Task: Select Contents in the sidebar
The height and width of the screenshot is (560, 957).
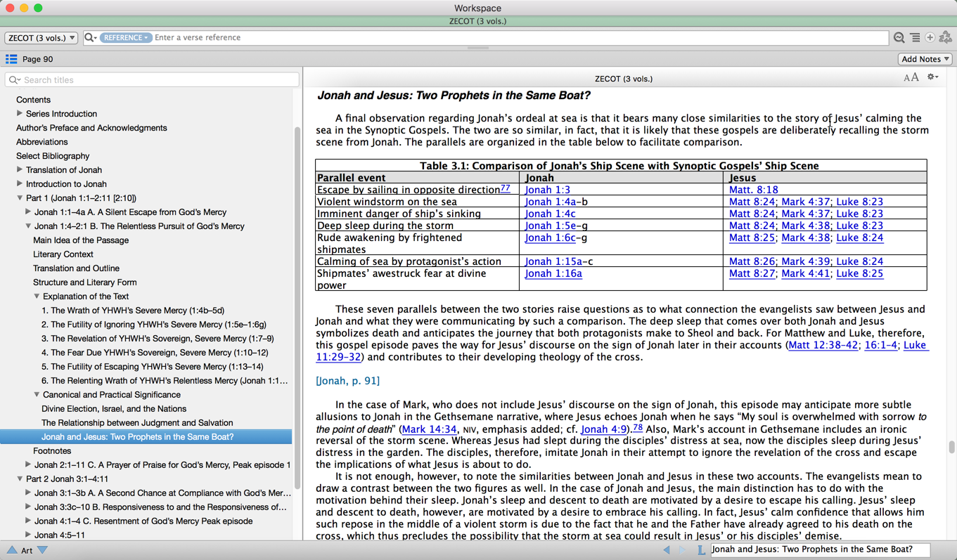Action: [33, 100]
